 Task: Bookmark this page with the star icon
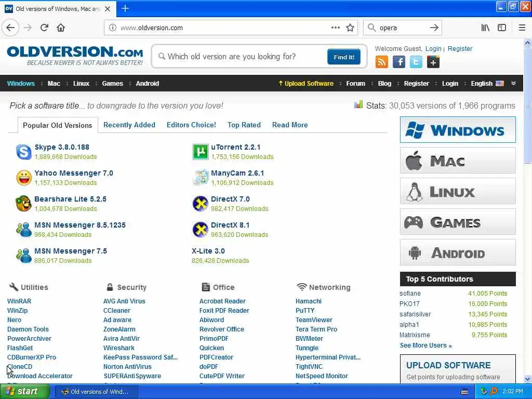click(x=350, y=28)
